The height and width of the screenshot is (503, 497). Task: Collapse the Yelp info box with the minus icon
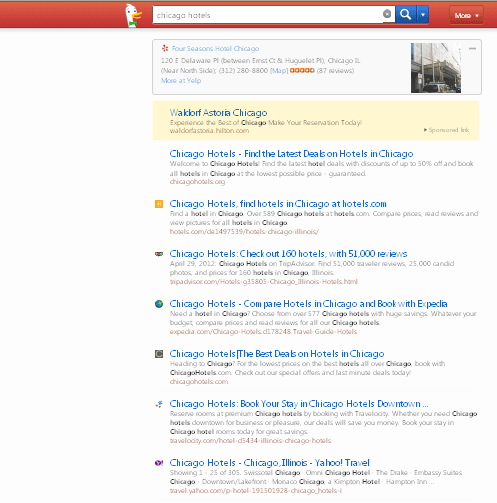pyautogui.click(x=472, y=49)
